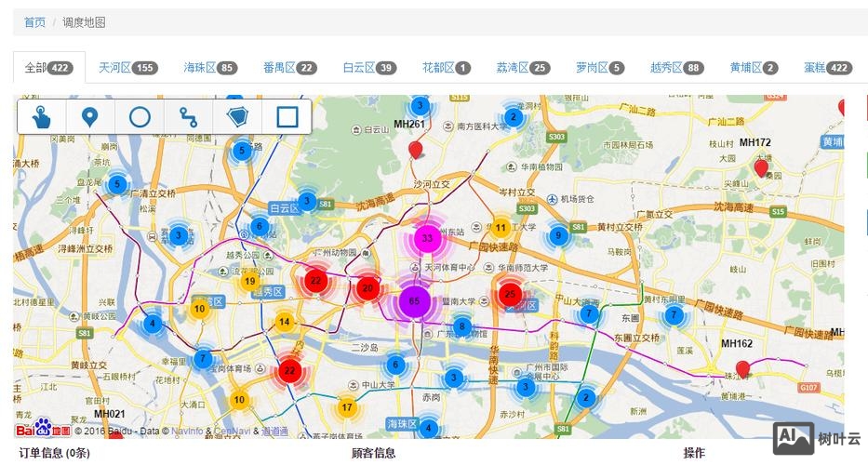Select the marker placement tool
The height and width of the screenshot is (465, 868).
[x=90, y=117]
